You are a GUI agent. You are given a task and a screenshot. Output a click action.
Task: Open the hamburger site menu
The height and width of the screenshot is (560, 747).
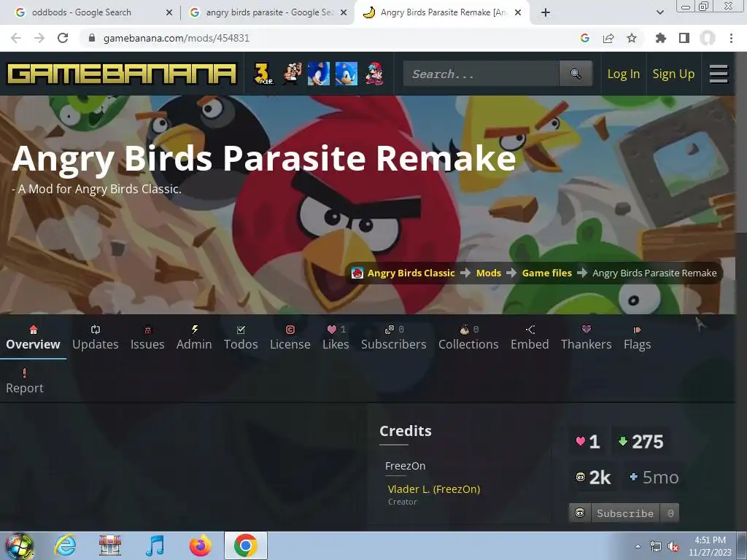tap(719, 74)
